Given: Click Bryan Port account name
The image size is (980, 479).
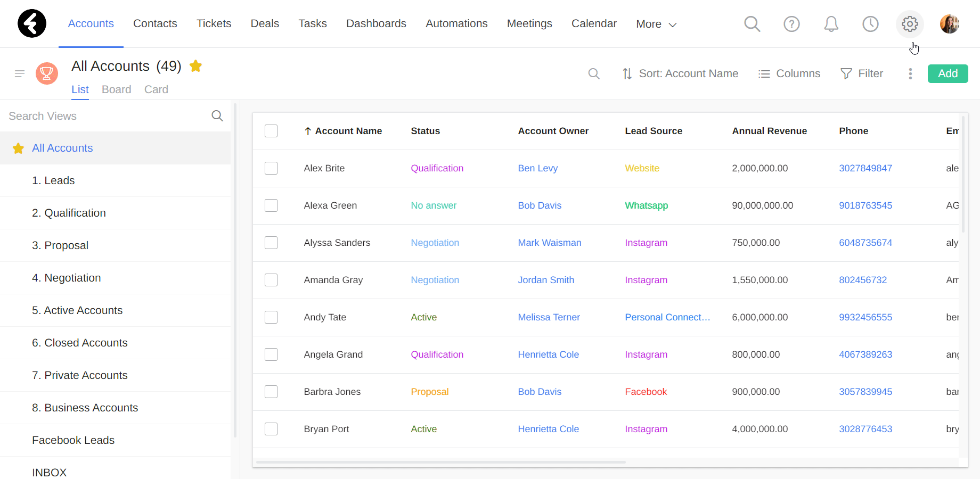Looking at the screenshot, I should click(x=326, y=429).
